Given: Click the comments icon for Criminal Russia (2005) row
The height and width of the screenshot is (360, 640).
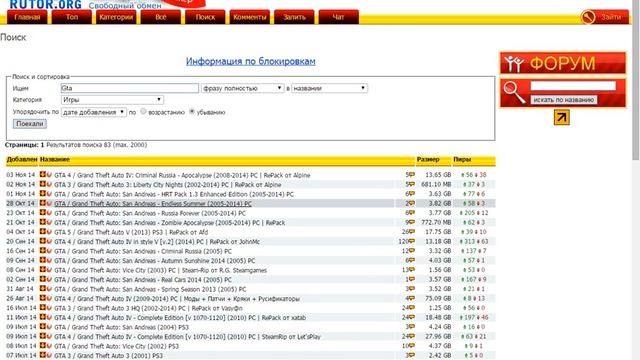Looking at the screenshot, I should coord(412,251).
